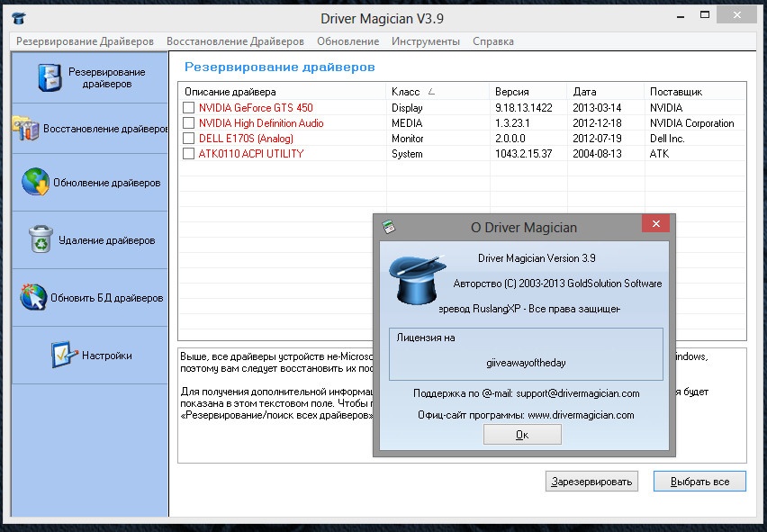This screenshot has width=767, height=532.
Task: Open the Обновление menu
Action: (347, 41)
